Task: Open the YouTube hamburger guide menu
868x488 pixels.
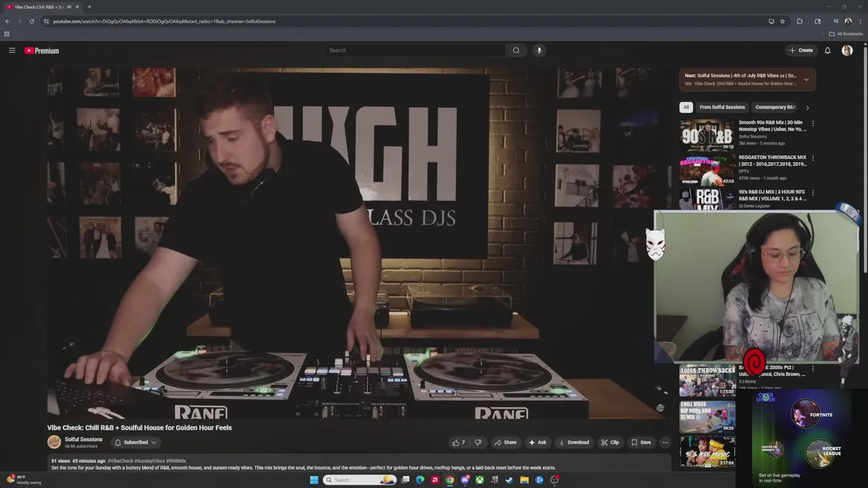Action: click(12, 50)
